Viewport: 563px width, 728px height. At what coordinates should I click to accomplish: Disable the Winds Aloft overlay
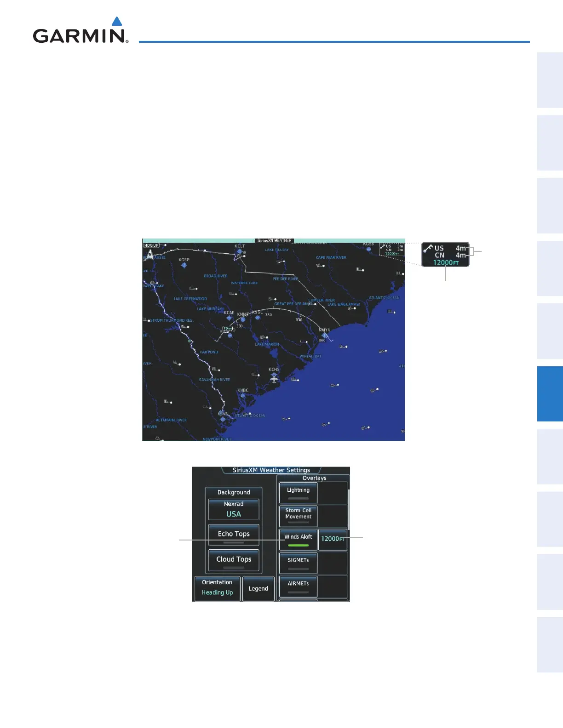(x=298, y=540)
